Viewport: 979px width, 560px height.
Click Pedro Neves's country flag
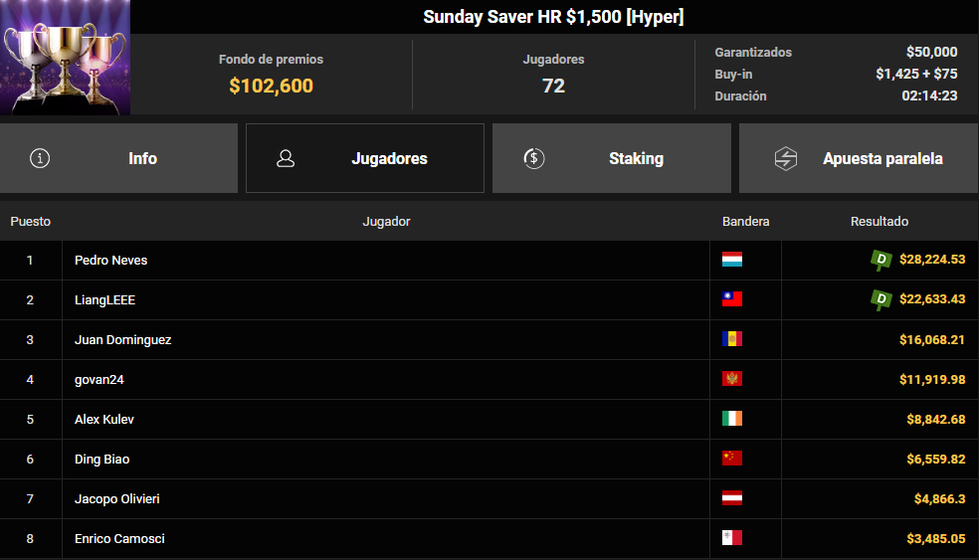(x=732, y=260)
